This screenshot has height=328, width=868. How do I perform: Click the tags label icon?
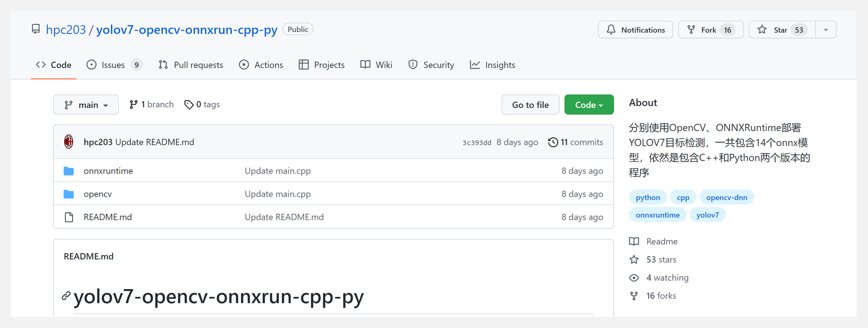pos(189,105)
